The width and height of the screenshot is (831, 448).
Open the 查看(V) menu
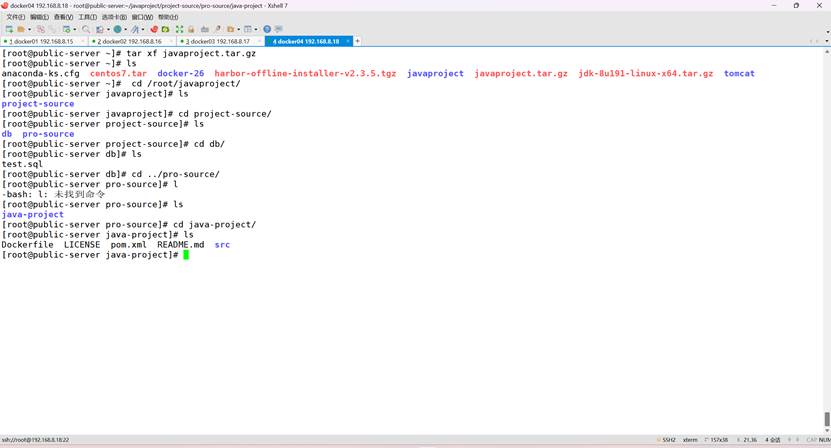click(63, 17)
